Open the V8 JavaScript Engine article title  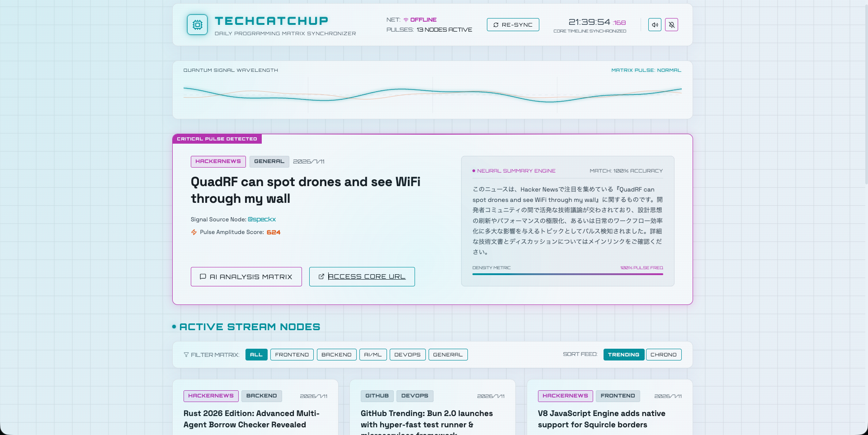(x=601, y=419)
